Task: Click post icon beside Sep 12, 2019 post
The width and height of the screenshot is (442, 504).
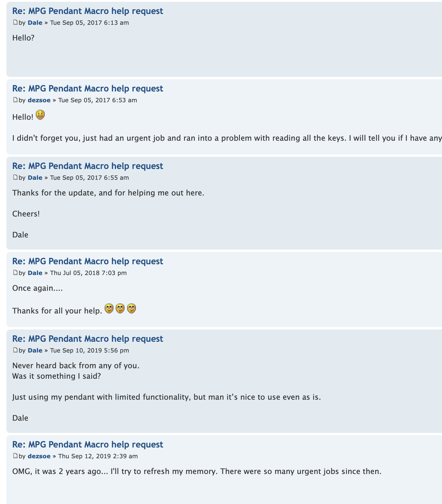Action: click(x=15, y=456)
